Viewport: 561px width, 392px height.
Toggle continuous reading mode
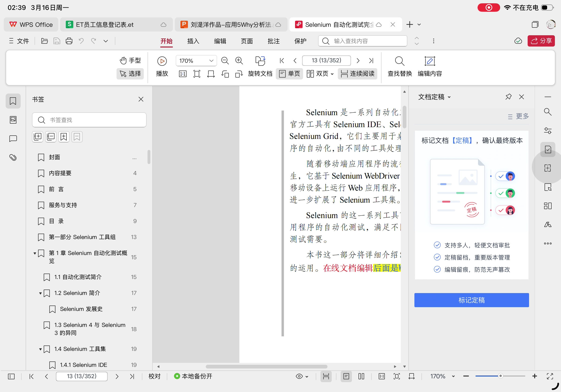pos(358,74)
